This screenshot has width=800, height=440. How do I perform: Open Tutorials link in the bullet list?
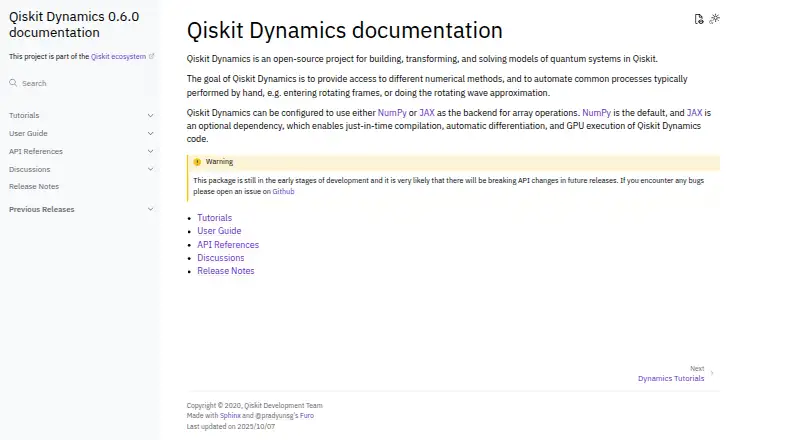click(214, 218)
